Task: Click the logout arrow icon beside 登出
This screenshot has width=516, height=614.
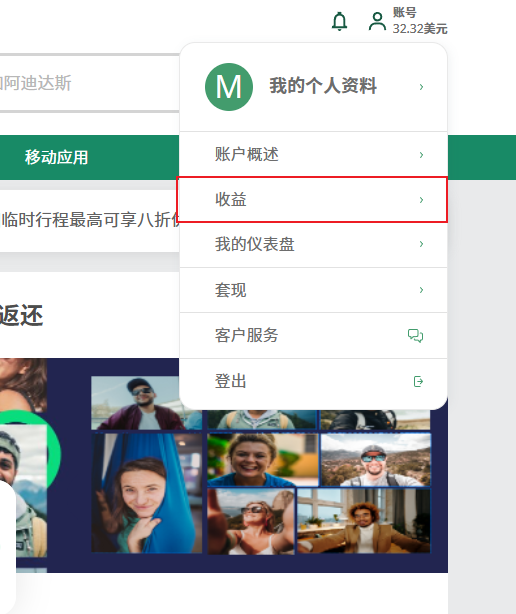Action: click(x=418, y=381)
